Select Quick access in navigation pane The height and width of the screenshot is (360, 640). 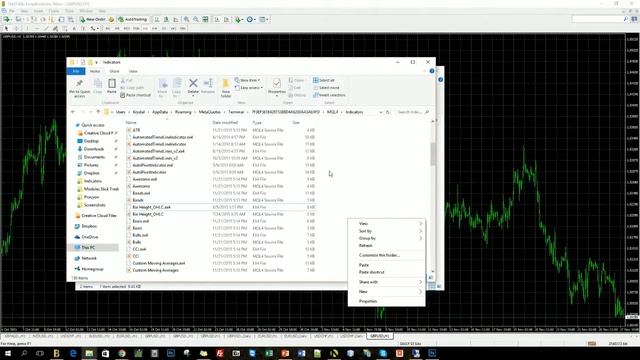point(93,125)
